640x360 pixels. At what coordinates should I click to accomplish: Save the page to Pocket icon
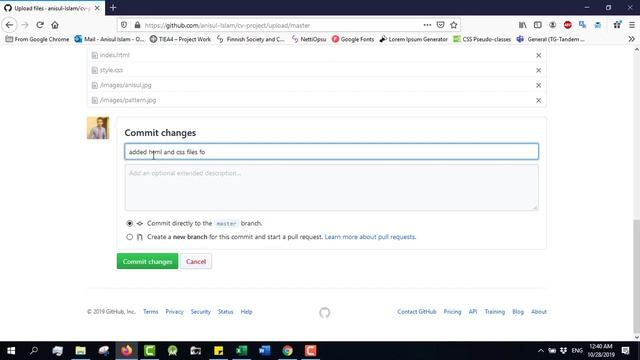(x=440, y=25)
